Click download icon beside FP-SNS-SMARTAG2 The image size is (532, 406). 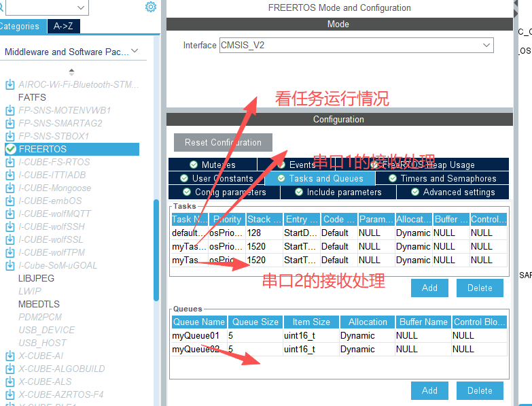tap(10, 123)
